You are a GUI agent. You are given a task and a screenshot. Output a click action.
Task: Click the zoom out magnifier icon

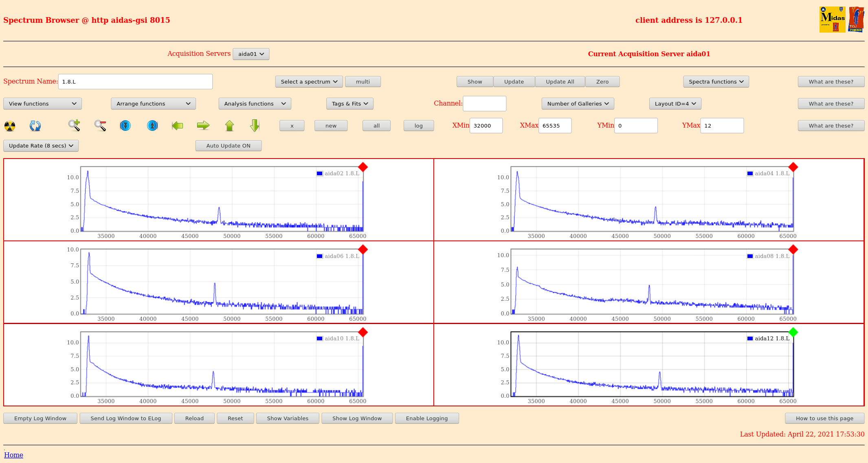tap(100, 126)
